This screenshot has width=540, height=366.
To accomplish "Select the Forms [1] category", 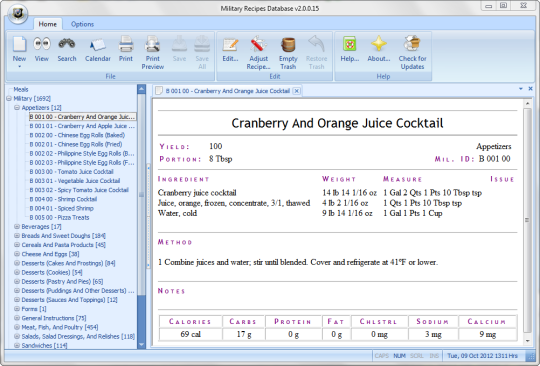I will tap(34, 309).
